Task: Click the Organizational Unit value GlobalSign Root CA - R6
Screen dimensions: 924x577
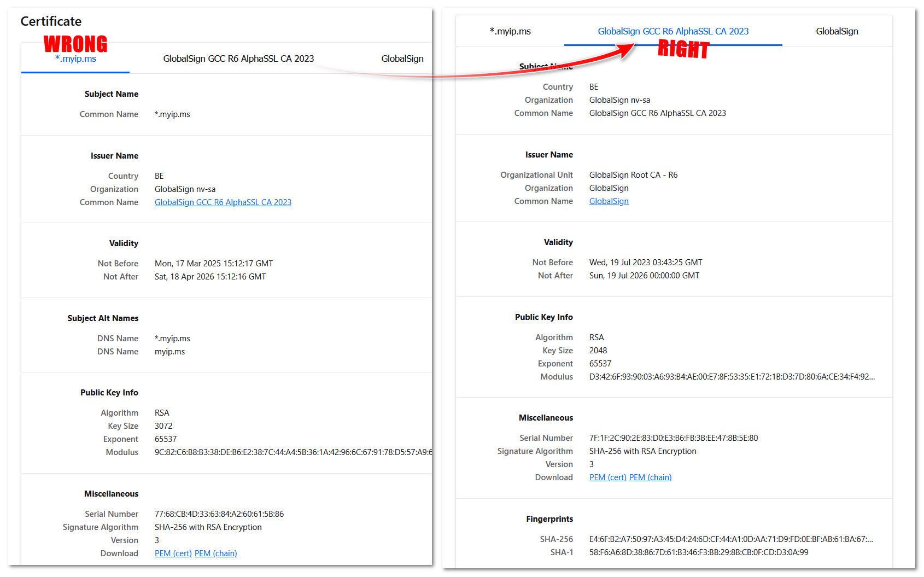Action: coord(634,175)
